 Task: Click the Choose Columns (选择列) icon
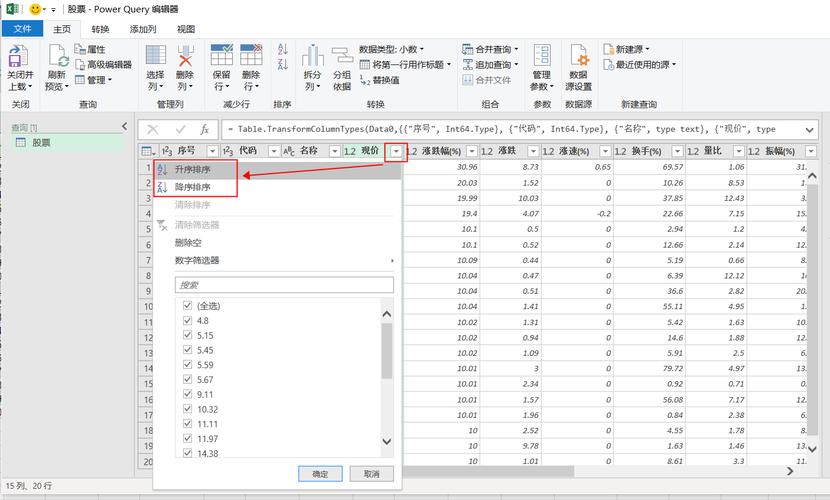pos(156,55)
